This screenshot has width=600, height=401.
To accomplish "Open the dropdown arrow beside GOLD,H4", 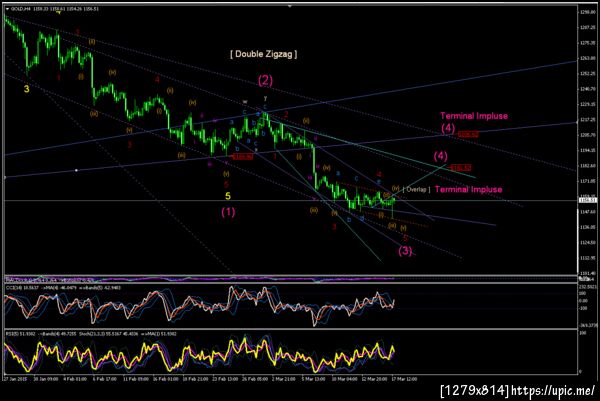I will click(x=8, y=8).
